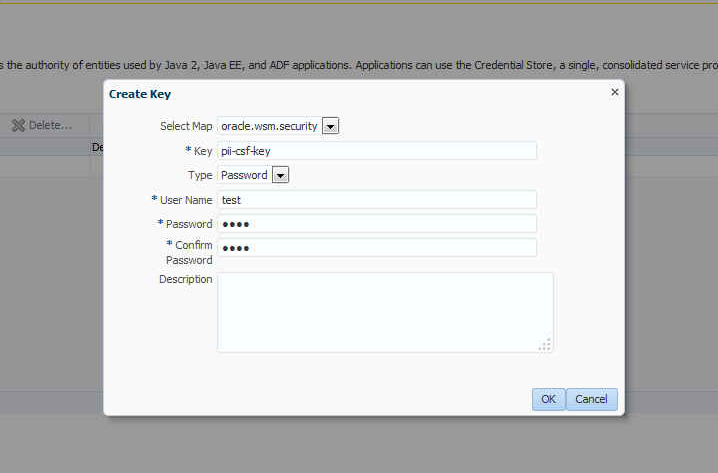Click the Description label

click(x=185, y=279)
